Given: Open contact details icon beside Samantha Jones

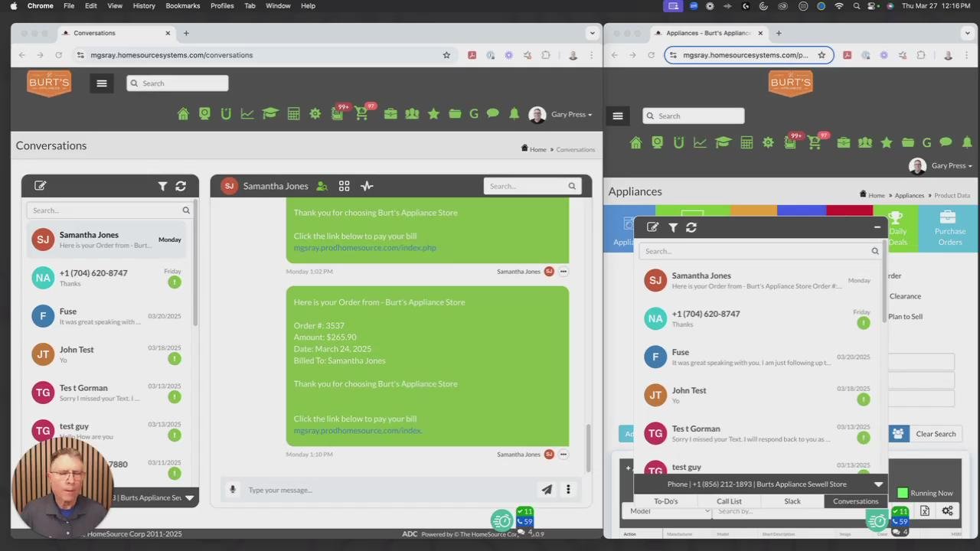Looking at the screenshot, I should click(322, 186).
